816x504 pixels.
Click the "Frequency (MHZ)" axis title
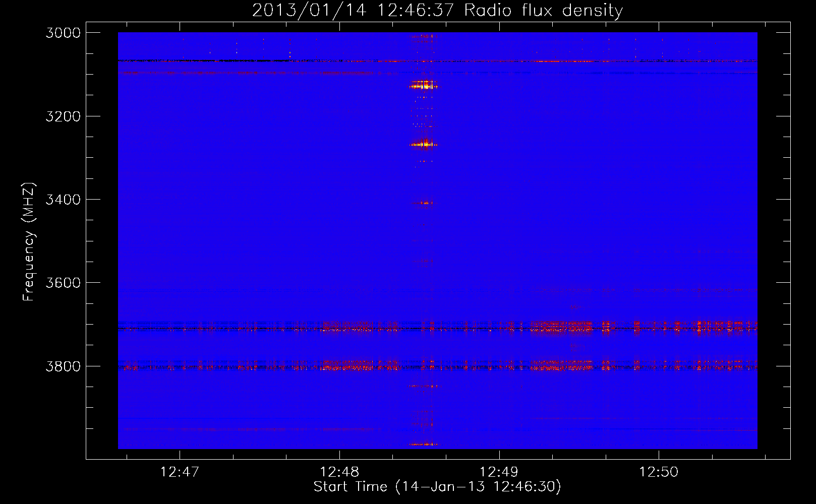[29, 242]
